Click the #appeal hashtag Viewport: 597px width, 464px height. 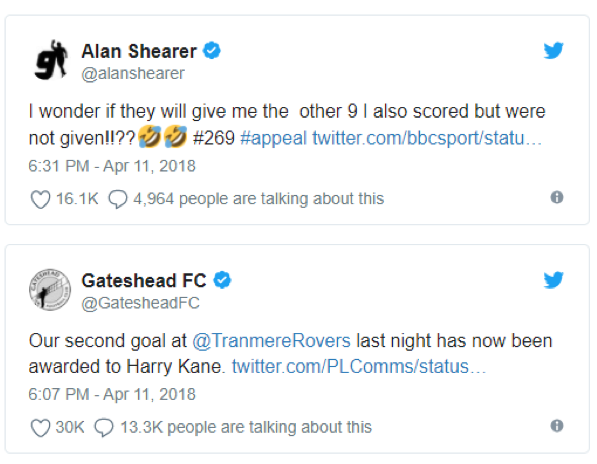click(x=273, y=138)
